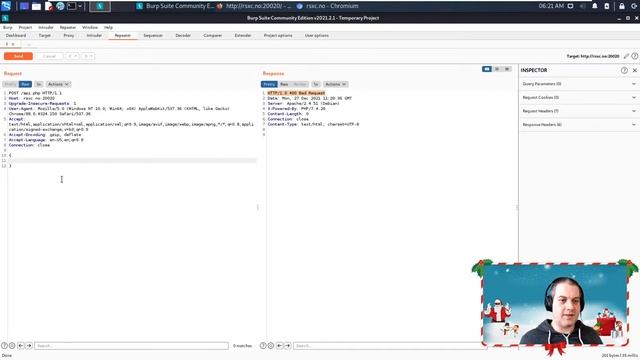640x360 pixels.
Task: Select side-by-side split layout icon
Action: pos(487,69)
